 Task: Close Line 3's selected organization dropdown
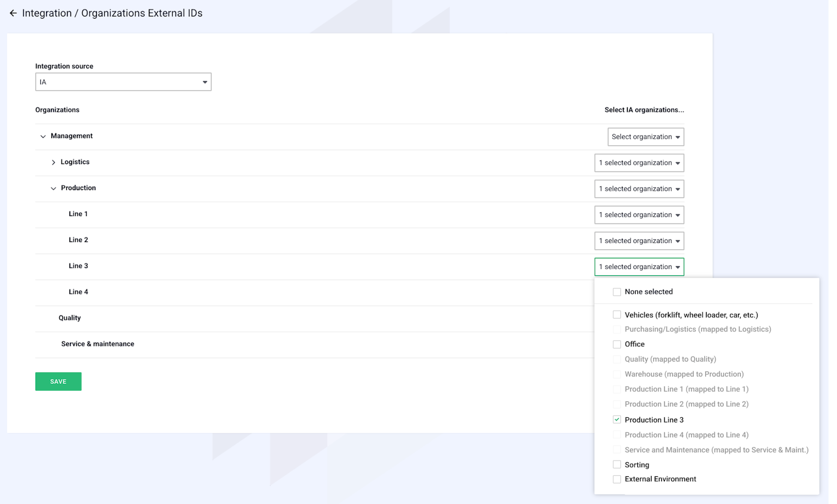(639, 267)
